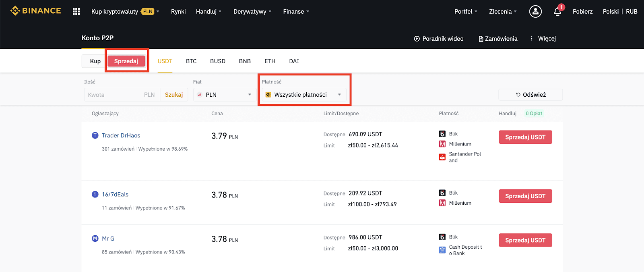Click the Kwota amount input field
644x272 pixels.
pyautogui.click(x=122, y=95)
